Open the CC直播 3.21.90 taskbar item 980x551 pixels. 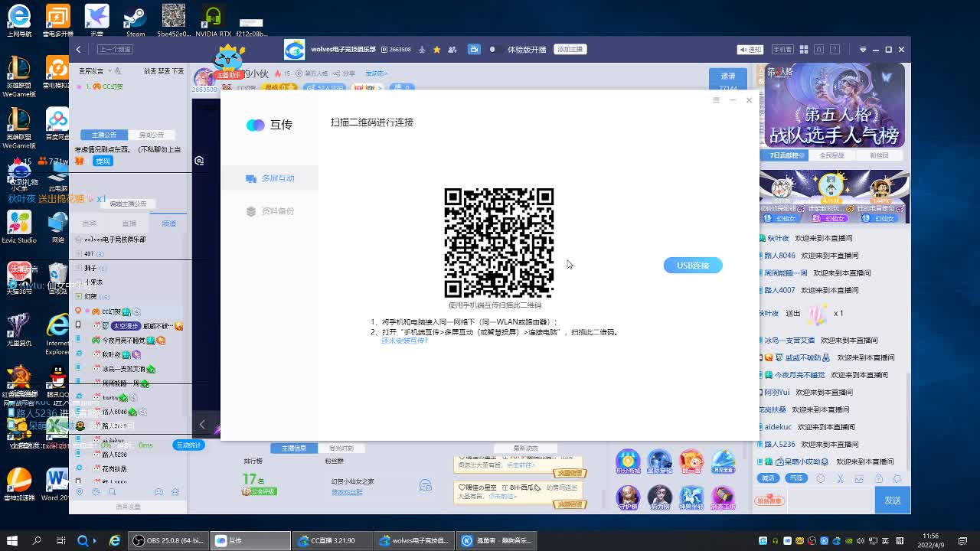click(332, 540)
